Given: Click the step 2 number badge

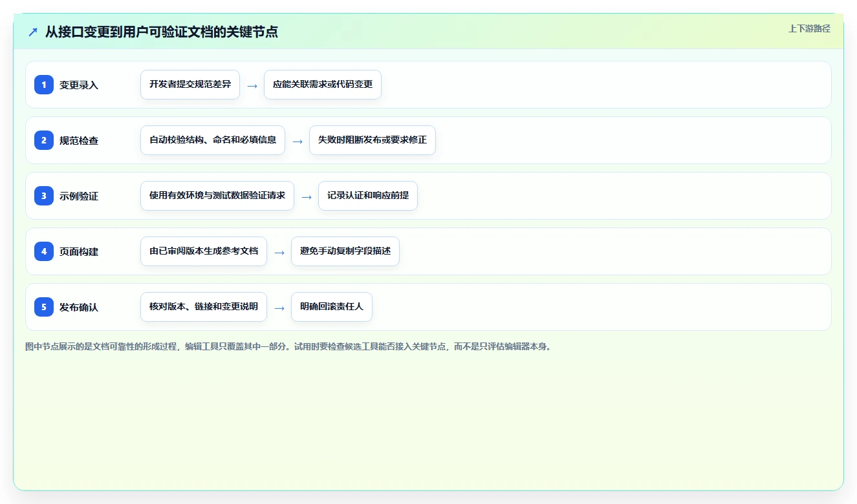Looking at the screenshot, I should tap(44, 140).
